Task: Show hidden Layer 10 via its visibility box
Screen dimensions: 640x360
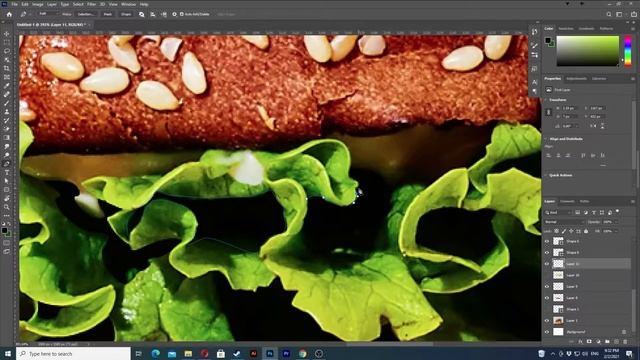Action: (x=547, y=276)
